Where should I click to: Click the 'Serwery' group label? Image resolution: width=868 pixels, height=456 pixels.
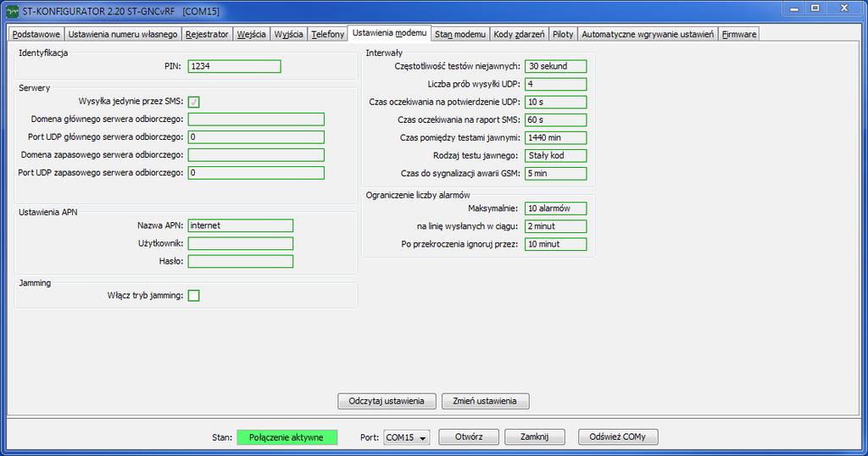[34, 88]
